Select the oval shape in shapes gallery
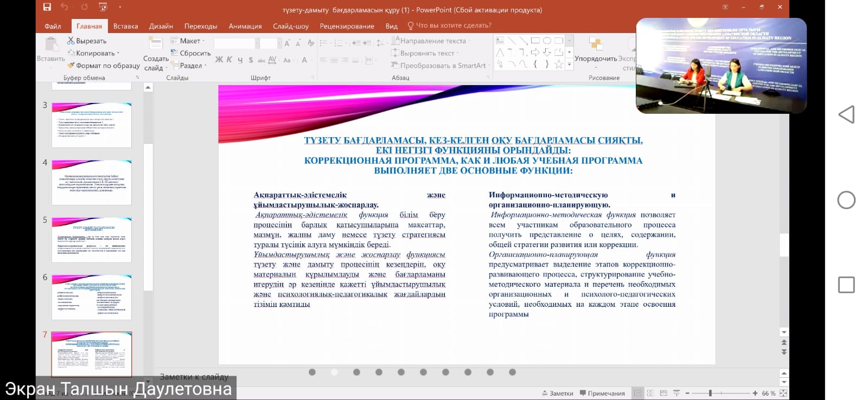Viewport: 868px width, 400px height. [x=547, y=41]
